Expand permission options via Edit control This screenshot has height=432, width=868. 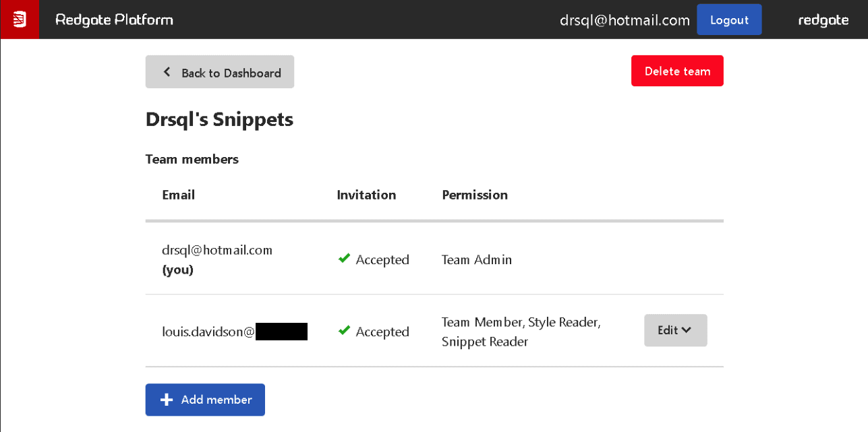coord(675,330)
